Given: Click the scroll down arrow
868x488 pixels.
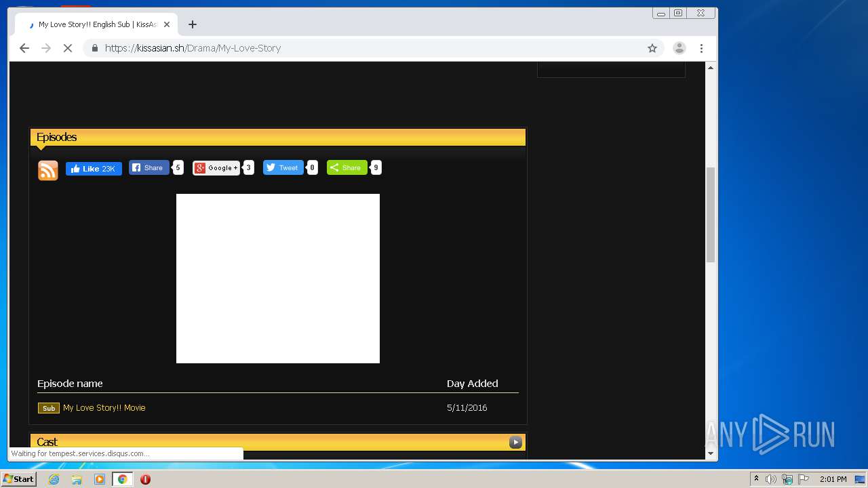Looking at the screenshot, I should (x=711, y=453).
